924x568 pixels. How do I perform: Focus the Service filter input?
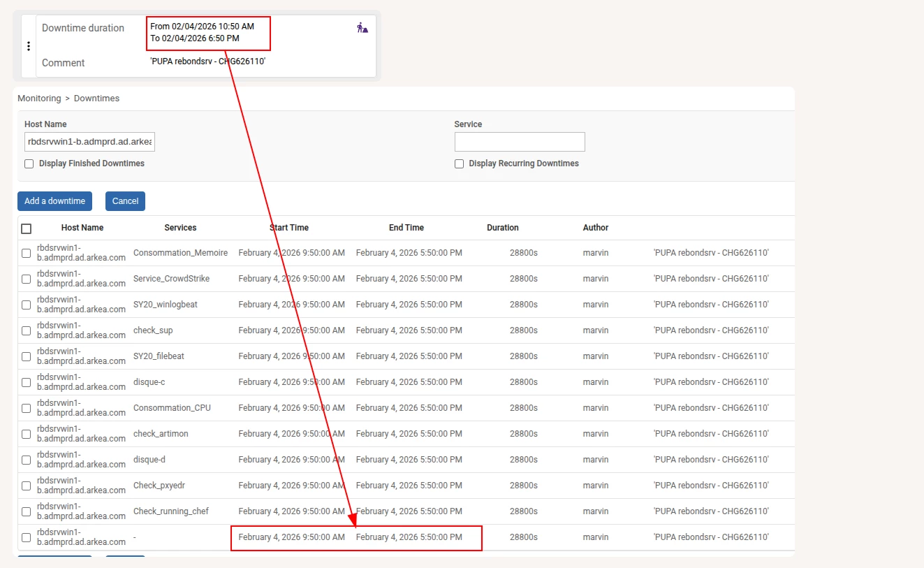519,142
